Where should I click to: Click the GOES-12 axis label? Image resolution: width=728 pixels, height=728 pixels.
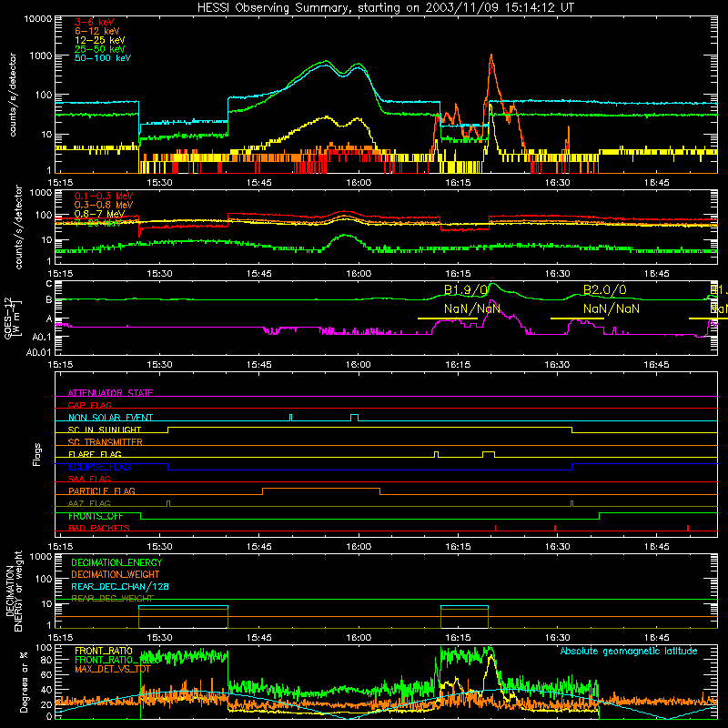point(9,318)
